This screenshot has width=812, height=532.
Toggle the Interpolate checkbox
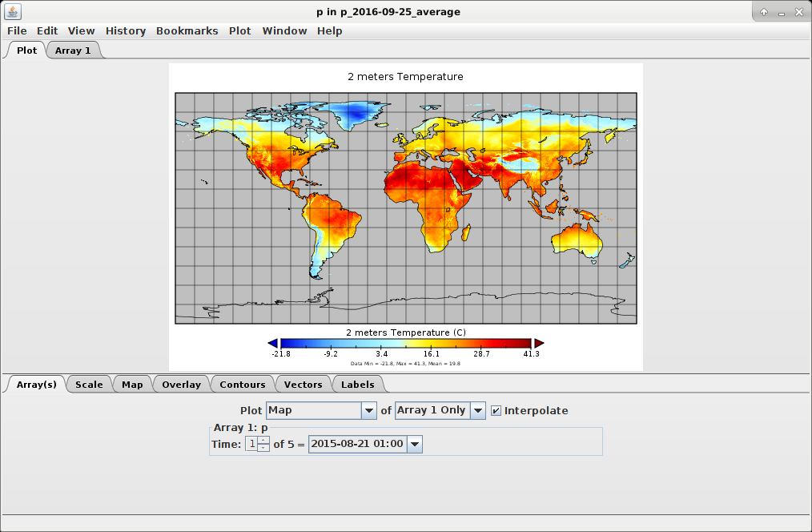coord(496,411)
